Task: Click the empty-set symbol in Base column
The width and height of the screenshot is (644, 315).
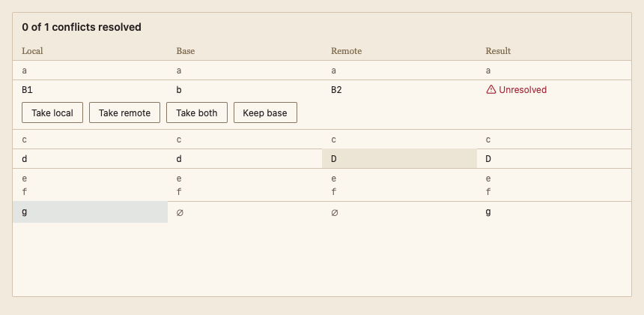Action: pos(180,212)
